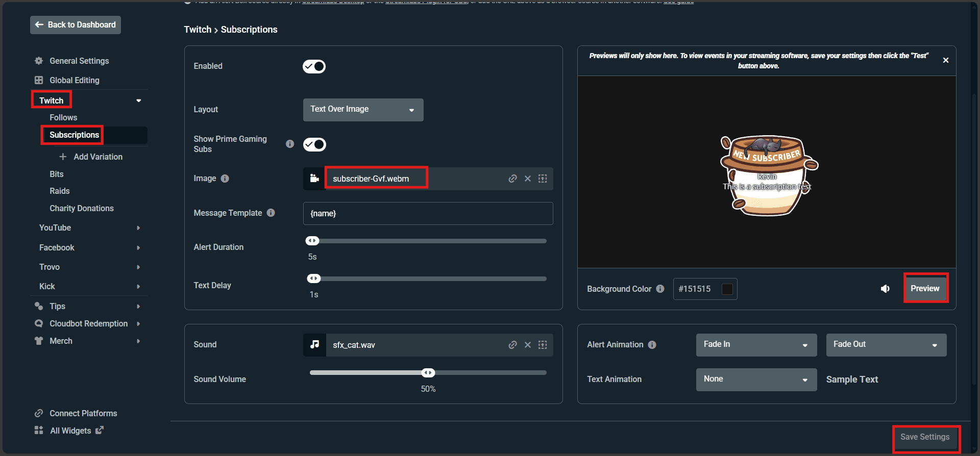This screenshot has height=456, width=980.
Task: Click the link icon in the Sound field
Action: pyautogui.click(x=513, y=345)
